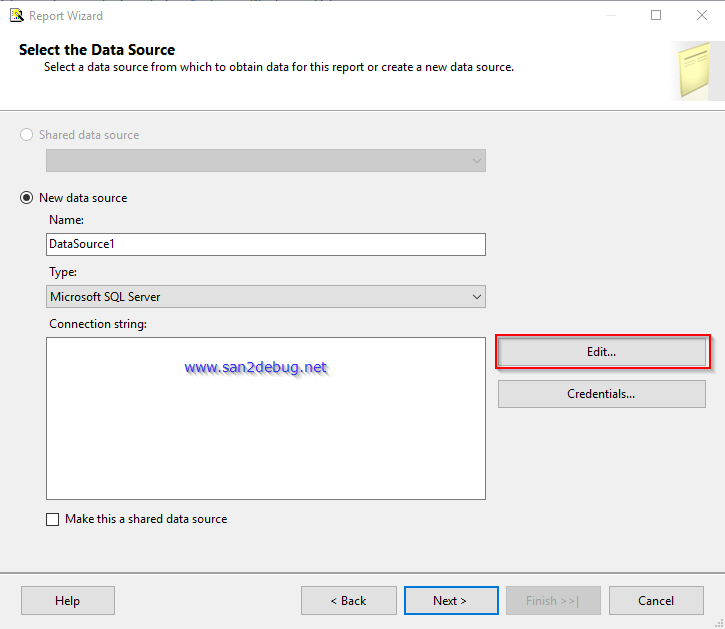Click the Report Wizard title bar icon
Image resolution: width=725 pixels, height=629 pixels.
[x=16, y=15]
